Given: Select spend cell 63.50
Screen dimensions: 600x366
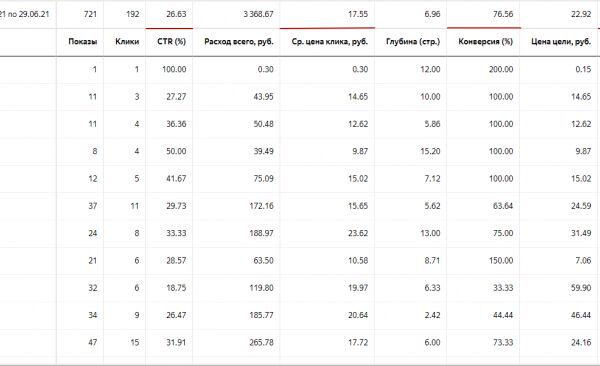Looking at the screenshot, I should point(263,261).
